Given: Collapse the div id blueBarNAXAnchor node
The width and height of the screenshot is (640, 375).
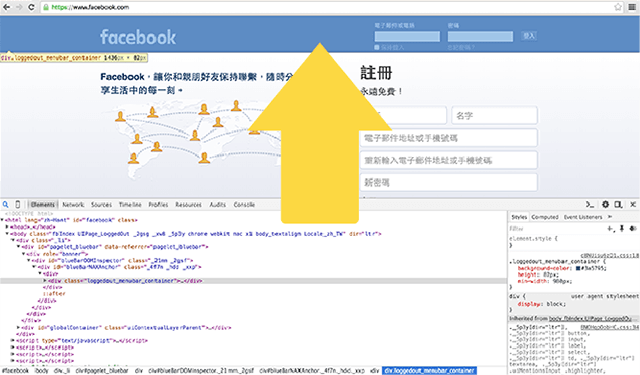Looking at the screenshot, I should pyautogui.click(x=34, y=267).
